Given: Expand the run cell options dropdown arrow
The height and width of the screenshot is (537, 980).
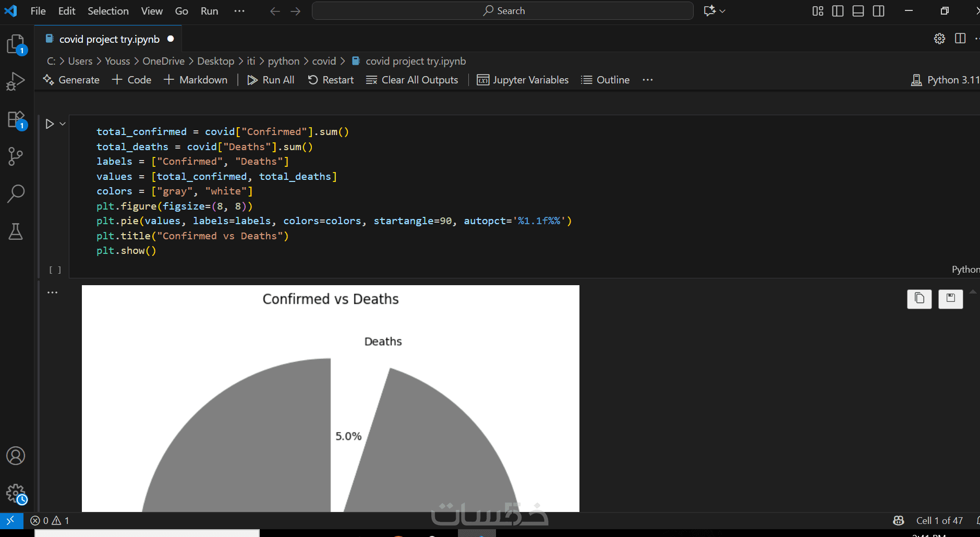Looking at the screenshot, I should (63, 124).
